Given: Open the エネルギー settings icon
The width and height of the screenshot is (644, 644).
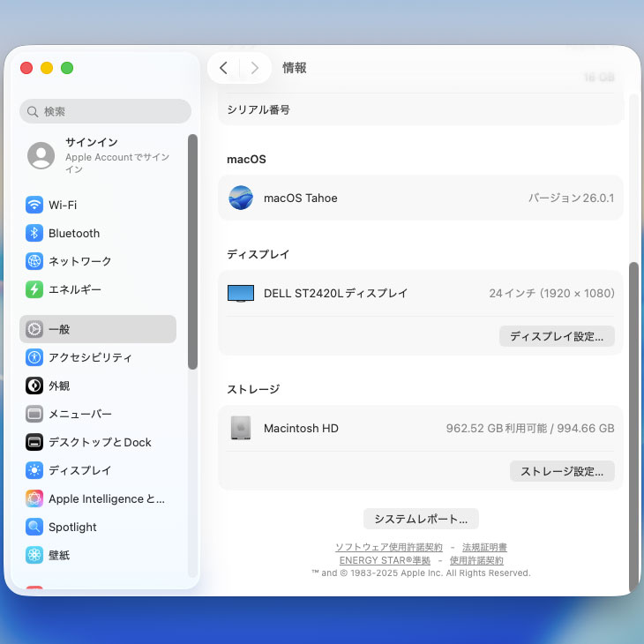Looking at the screenshot, I should click(34, 289).
